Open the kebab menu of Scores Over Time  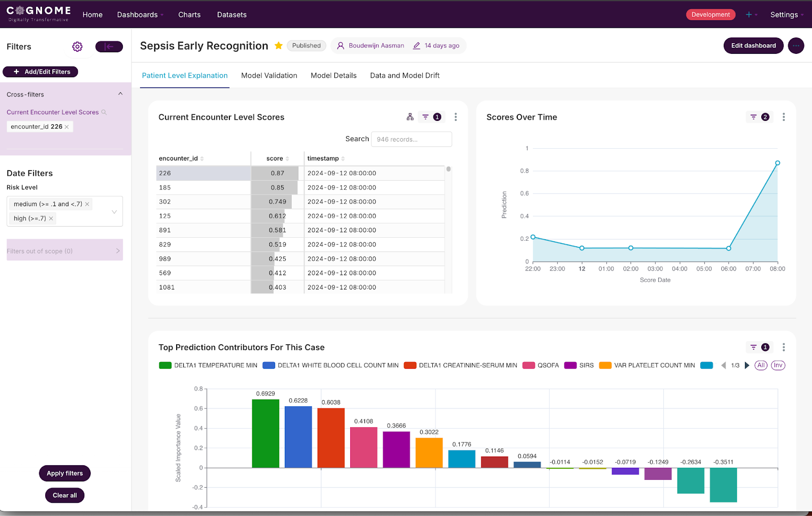[x=784, y=117]
